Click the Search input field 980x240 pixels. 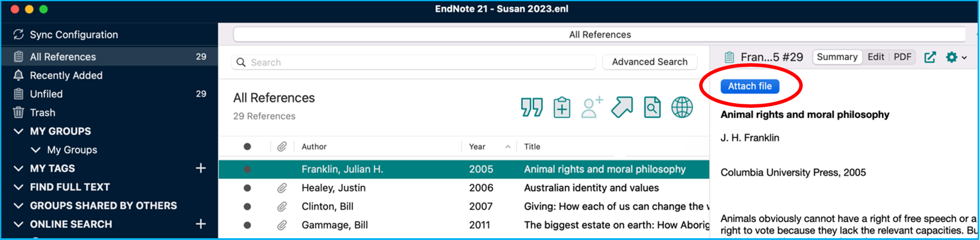[414, 62]
